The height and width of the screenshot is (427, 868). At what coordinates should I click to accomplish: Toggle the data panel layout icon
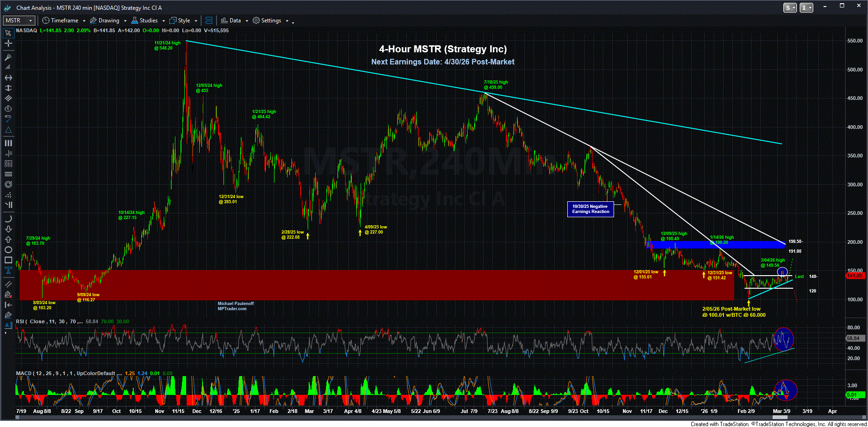(x=209, y=21)
